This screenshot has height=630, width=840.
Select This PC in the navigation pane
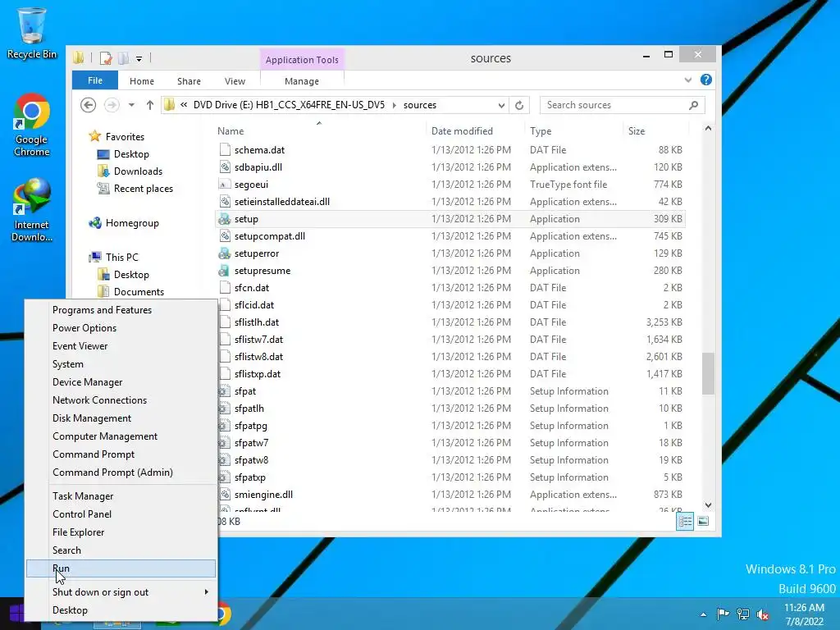tap(121, 257)
